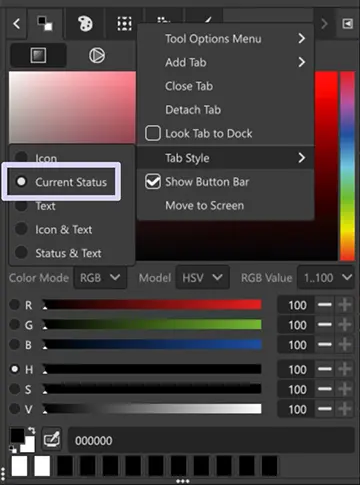Select the Text tab style radio
Screen dimensions: 360x485
coord(21,206)
